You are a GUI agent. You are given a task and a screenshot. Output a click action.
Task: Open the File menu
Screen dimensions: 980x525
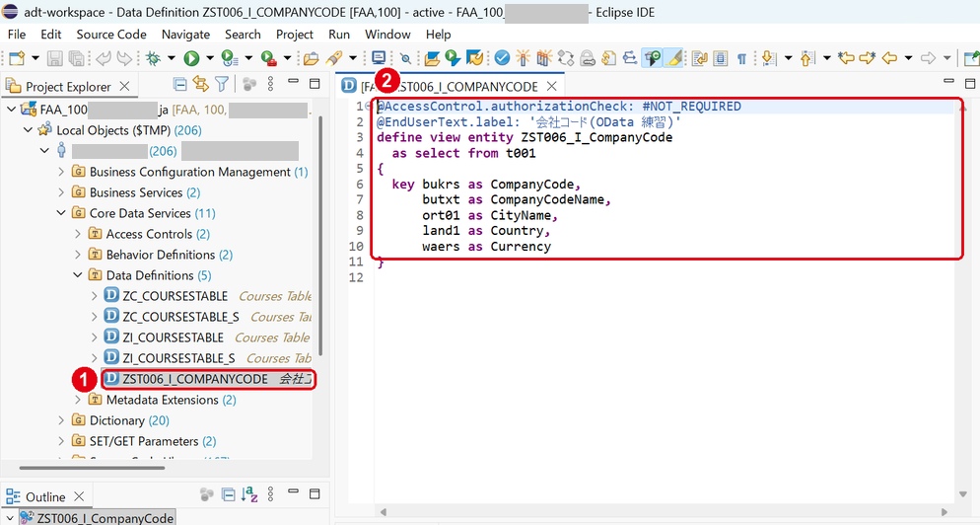pyautogui.click(x=17, y=35)
